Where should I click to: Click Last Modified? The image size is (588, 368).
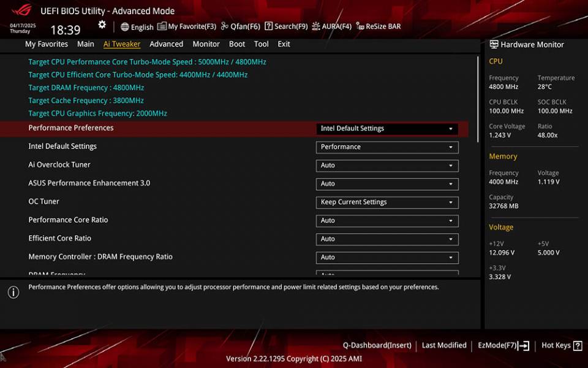click(x=444, y=345)
